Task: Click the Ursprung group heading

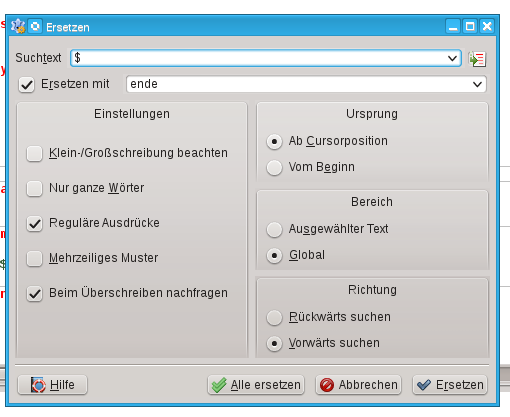Action: [x=372, y=114]
